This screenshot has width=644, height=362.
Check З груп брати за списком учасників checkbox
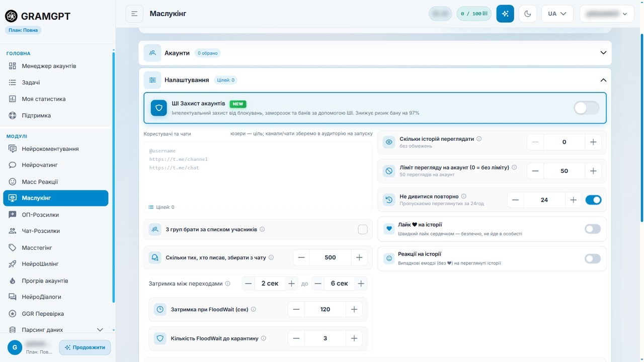tap(363, 229)
